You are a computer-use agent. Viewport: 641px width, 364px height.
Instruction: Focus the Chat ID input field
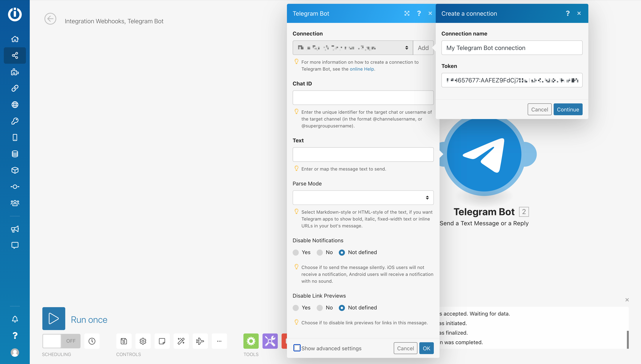coord(363,97)
